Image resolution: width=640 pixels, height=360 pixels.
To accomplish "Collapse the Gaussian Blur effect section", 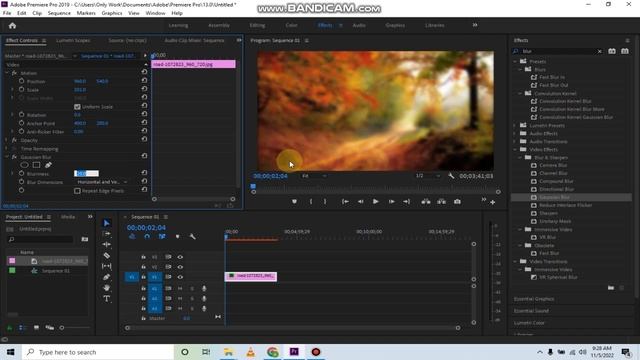I will [7, 157].
